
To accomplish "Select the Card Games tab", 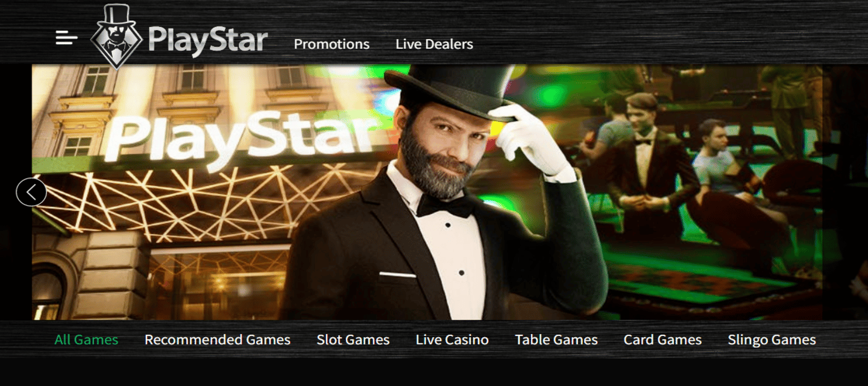I will point(662,340).
